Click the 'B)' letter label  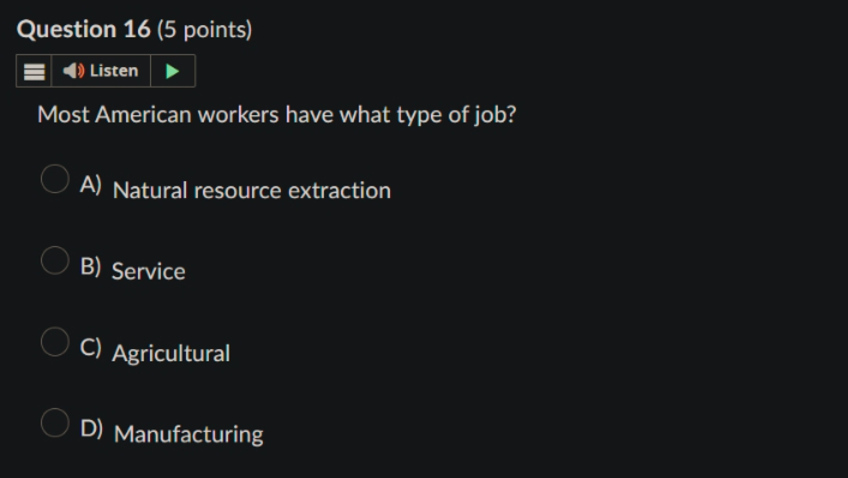pos(91,266)
